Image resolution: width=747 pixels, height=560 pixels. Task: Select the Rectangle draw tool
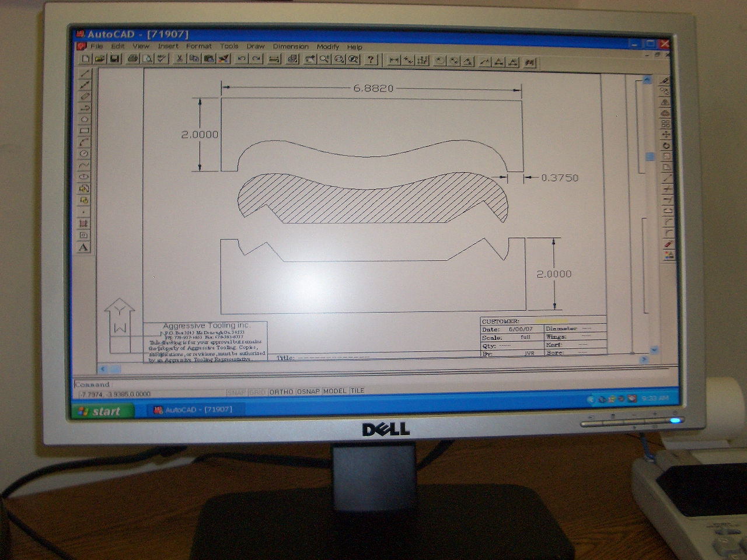[85, 131]
